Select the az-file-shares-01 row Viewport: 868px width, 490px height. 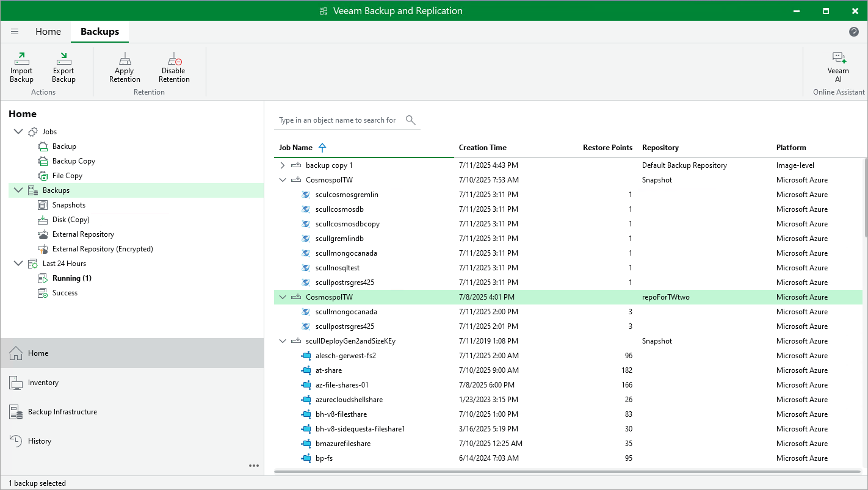(x=568, y=385)
